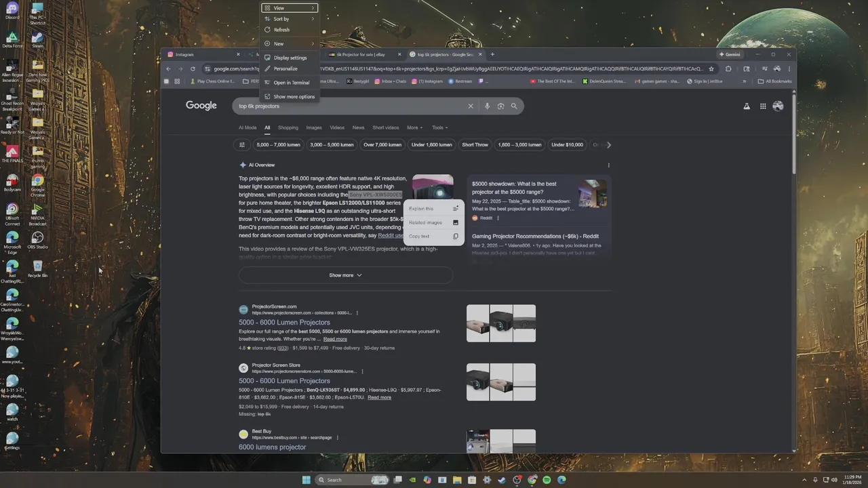Select the Bodycam desktop icon
The height and width of the screenshot is (488, 868).
[12, 183]
